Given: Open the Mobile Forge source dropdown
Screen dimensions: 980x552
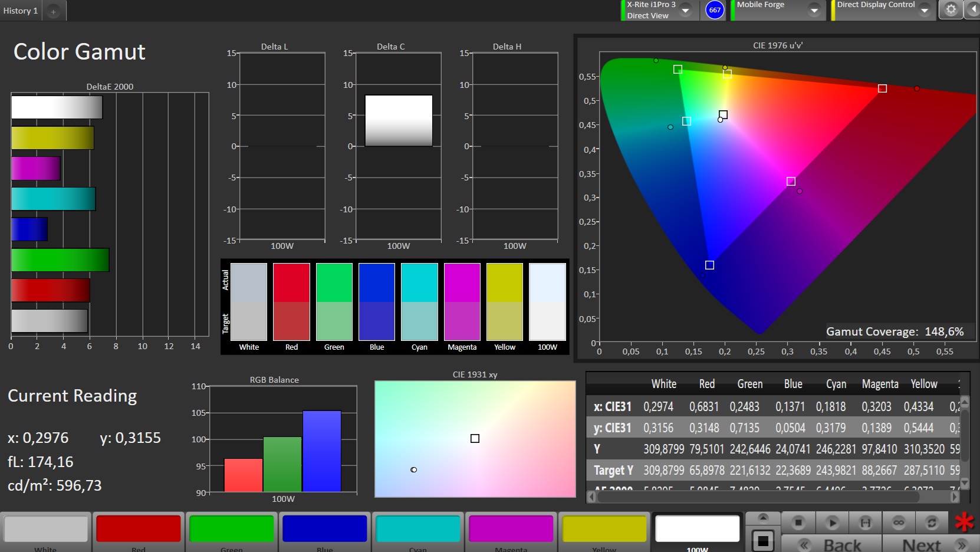Looking at the screenshot, I should (814, 10).
